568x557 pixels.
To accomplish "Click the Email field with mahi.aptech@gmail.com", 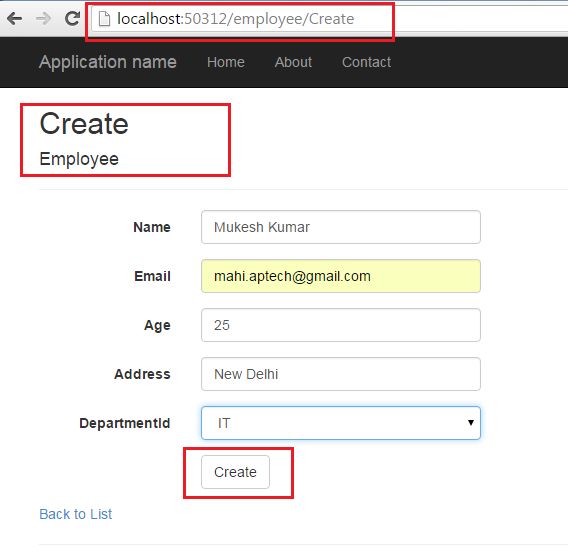I will click(x=341, y=276).
